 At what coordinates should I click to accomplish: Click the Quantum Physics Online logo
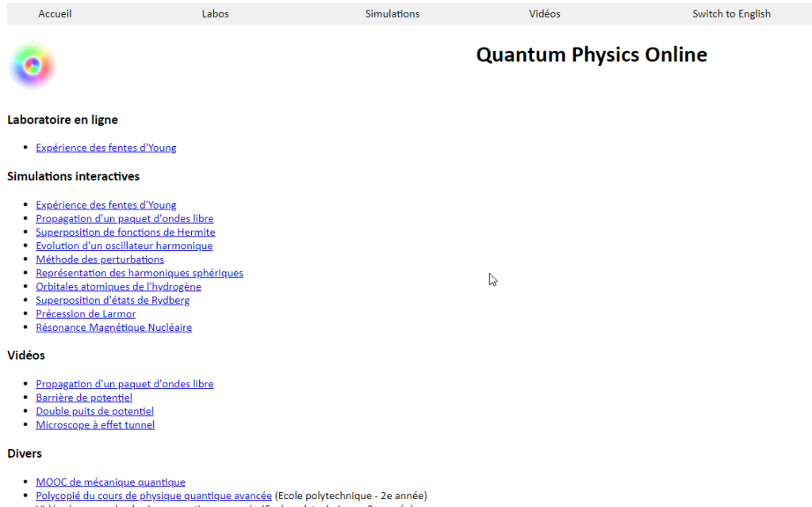[32, 64]
